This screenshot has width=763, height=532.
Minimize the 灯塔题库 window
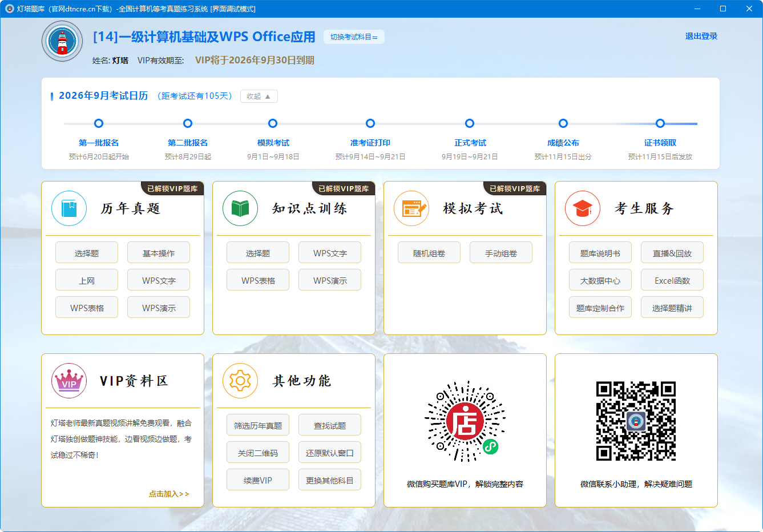click(x=697, y=9)
